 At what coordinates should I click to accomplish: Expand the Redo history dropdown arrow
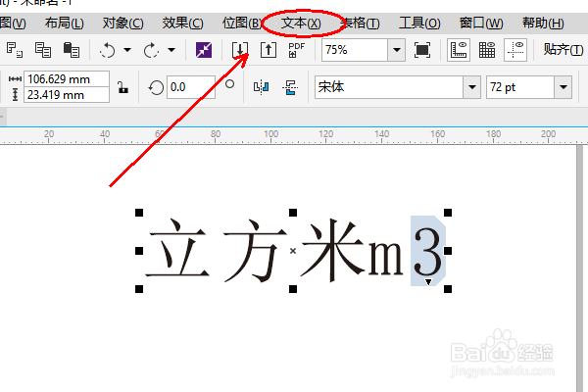pos(171,50)
